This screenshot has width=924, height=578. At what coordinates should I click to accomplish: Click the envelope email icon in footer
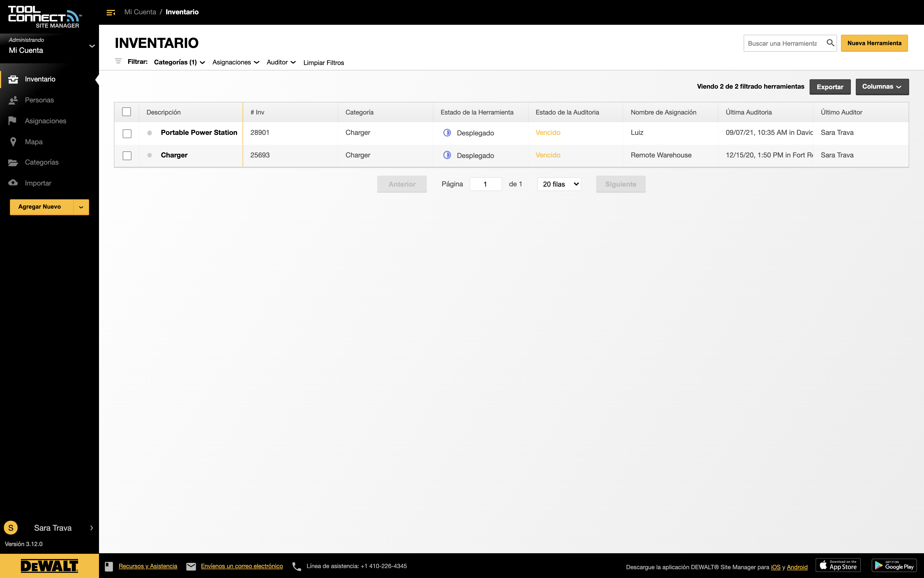[x=191, y=566]
